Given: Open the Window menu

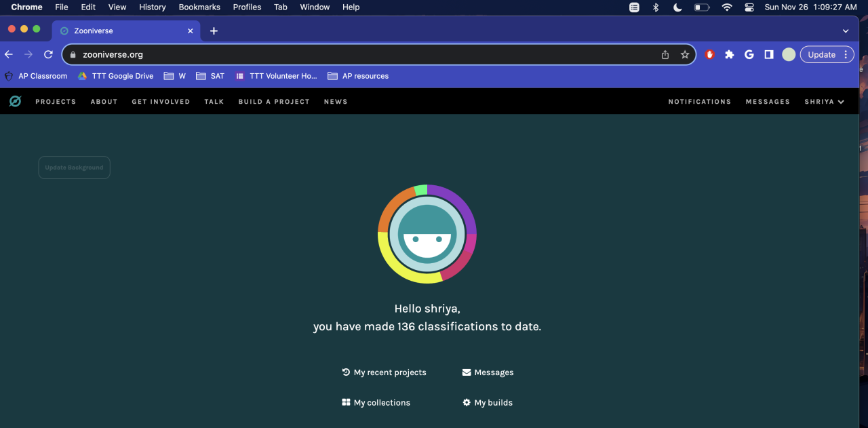Looking at the screenshot, I should coord(315,7).
